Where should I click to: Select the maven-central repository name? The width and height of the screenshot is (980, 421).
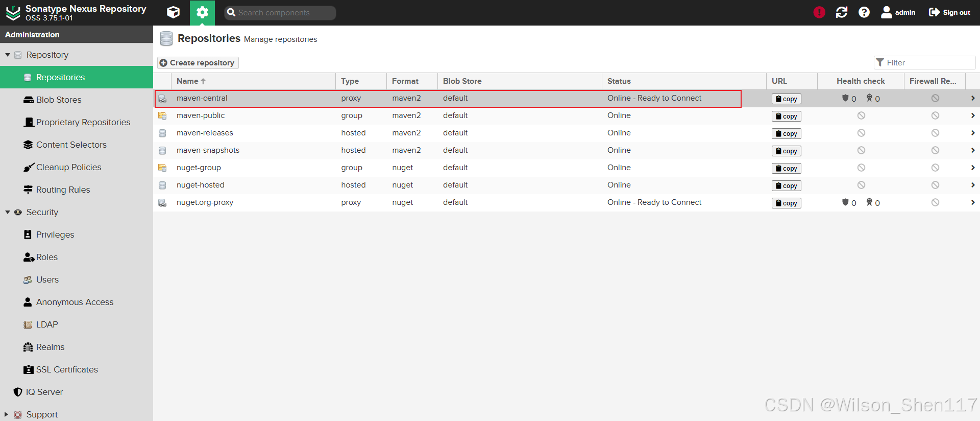pos(202,98)
